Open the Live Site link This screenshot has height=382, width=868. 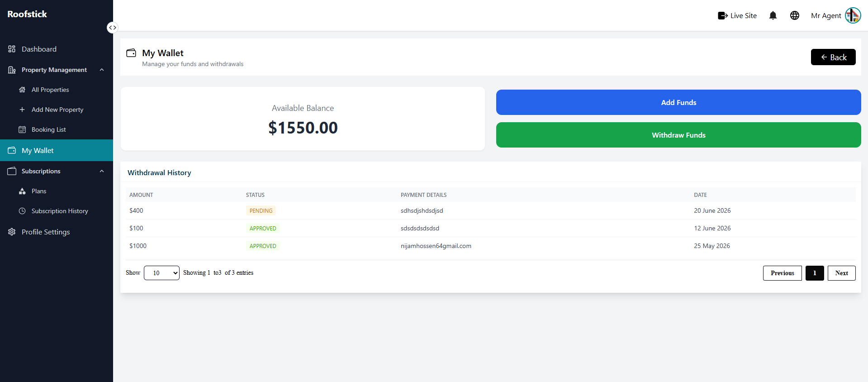tap(737, 15)
